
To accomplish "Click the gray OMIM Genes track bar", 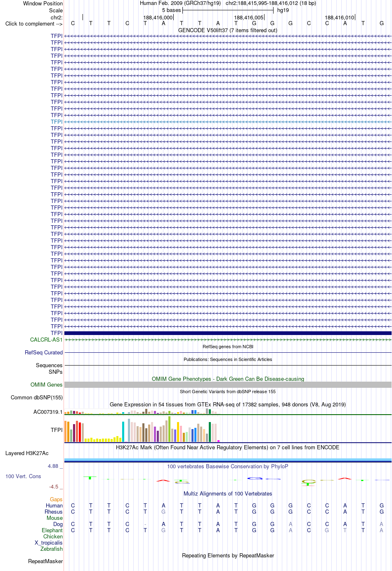I will [x=228, y=385].
